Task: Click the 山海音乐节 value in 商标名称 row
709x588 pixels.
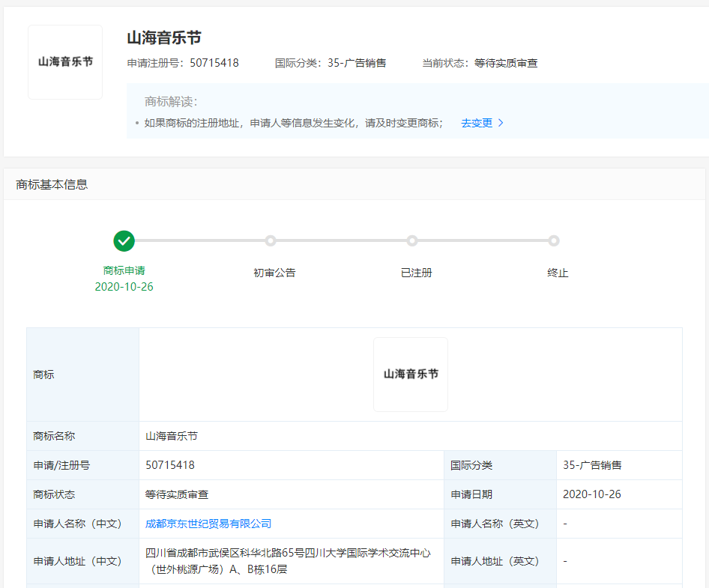Action: 172,436
